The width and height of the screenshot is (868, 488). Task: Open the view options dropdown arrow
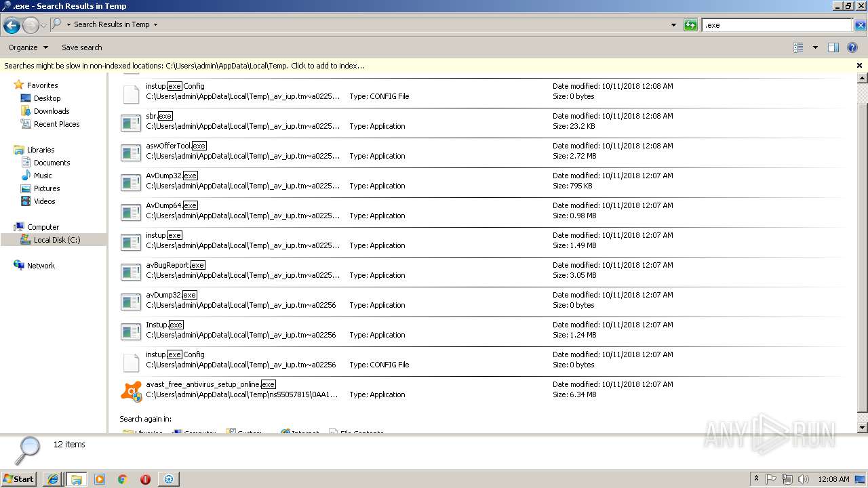(815, 47)
